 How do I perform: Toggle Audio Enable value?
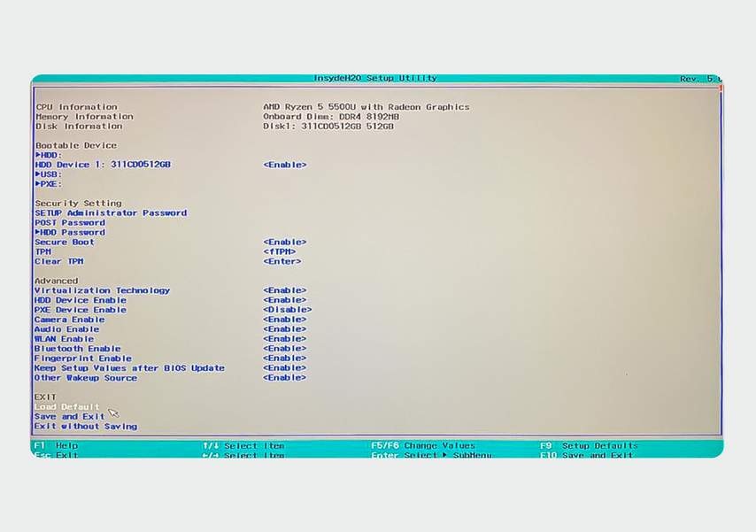[x=285, y=329]
